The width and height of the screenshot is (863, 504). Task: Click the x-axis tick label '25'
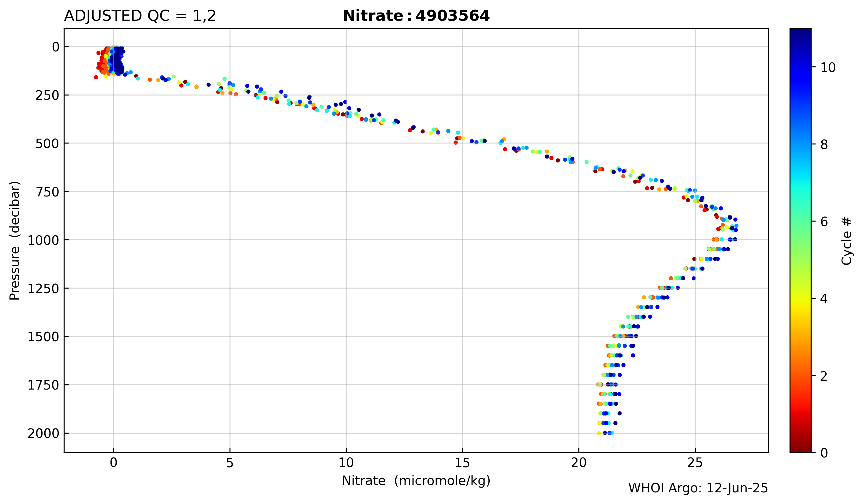pos(695,463)
